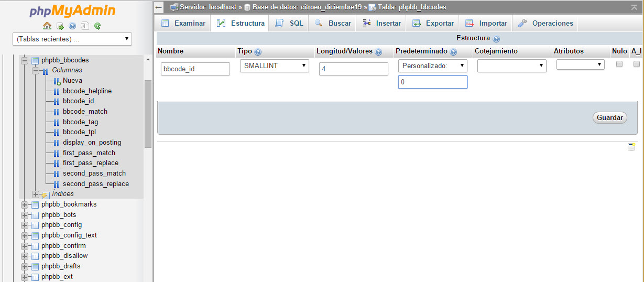Click the Longitud/Valores input field

pos(353,69)
